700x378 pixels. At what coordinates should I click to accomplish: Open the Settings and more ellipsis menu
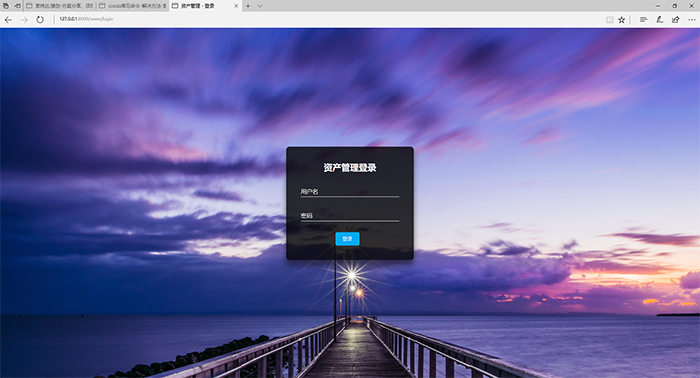click(692, 20)
